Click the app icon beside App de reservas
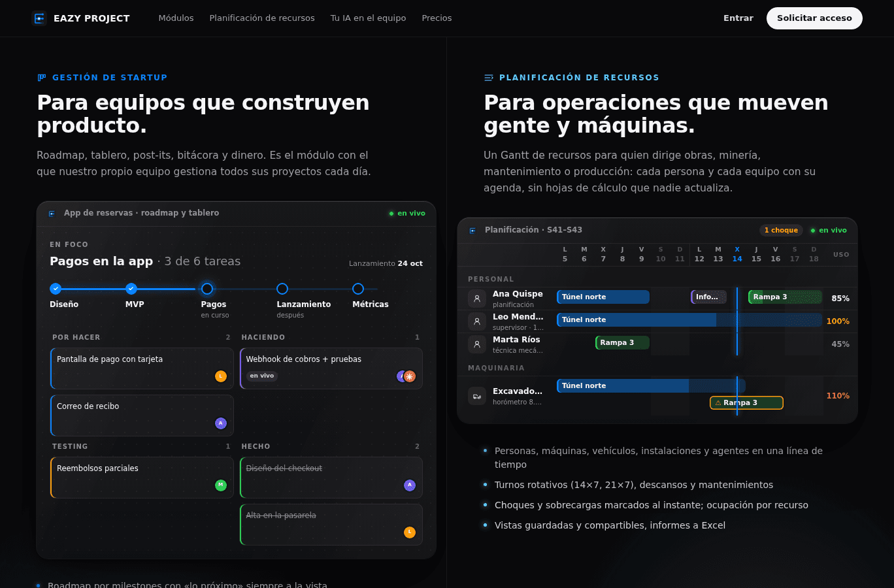Viewport: 894px width, 588px height. coord(52,214)
